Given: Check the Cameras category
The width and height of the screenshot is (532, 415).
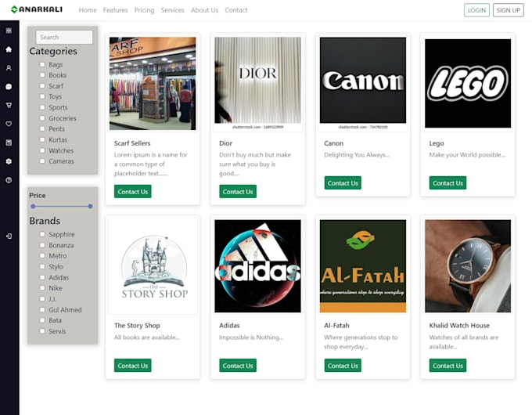Looking at the screenshot, I should tap(42, 161).
